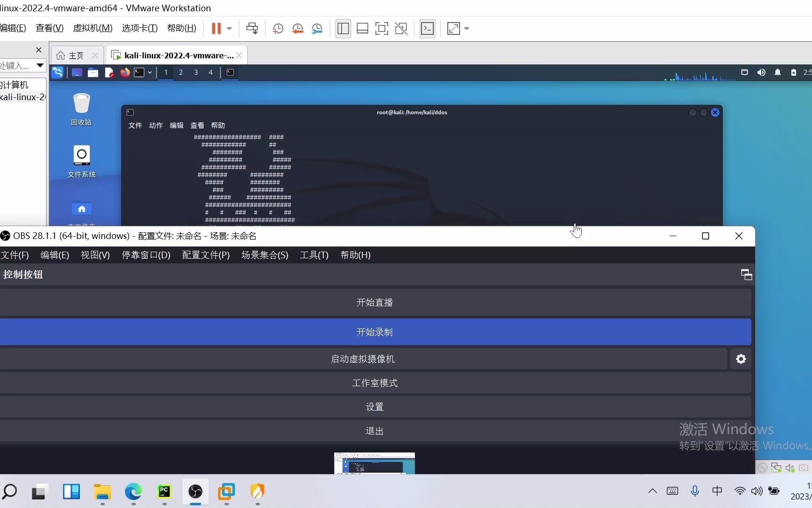Screen dimensions: 812x508
Task: Switch to the 主页 tab in VMware
Action: point(76,56)
